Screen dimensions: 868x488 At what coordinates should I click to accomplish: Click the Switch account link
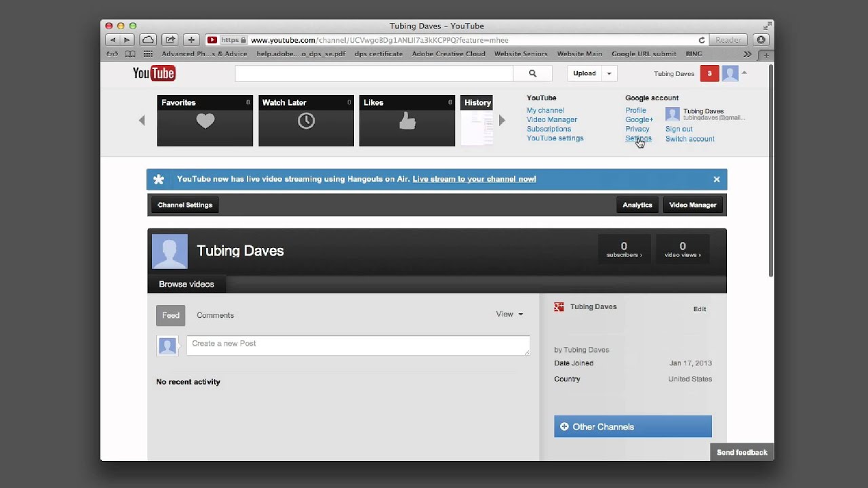point(690,139)
